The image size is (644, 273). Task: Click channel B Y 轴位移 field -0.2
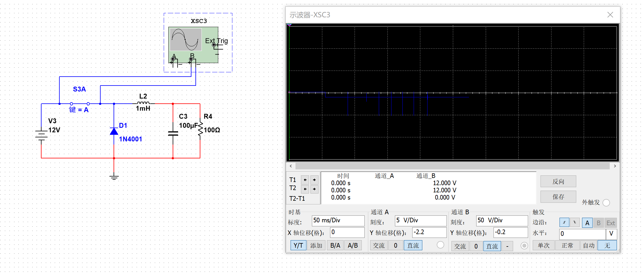tap(511, 232)
